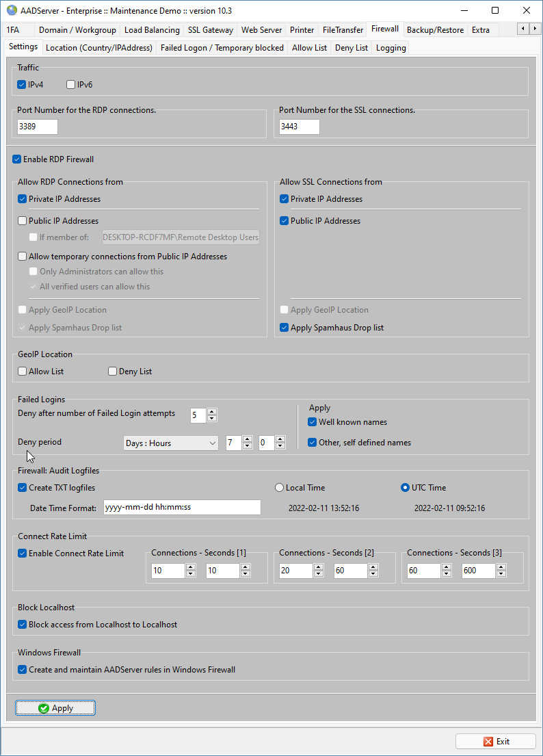The width and height of the screenshot is (543, 756).
Task: Enable IPv6 traffic checkbox
Action: tap(71, 85)
